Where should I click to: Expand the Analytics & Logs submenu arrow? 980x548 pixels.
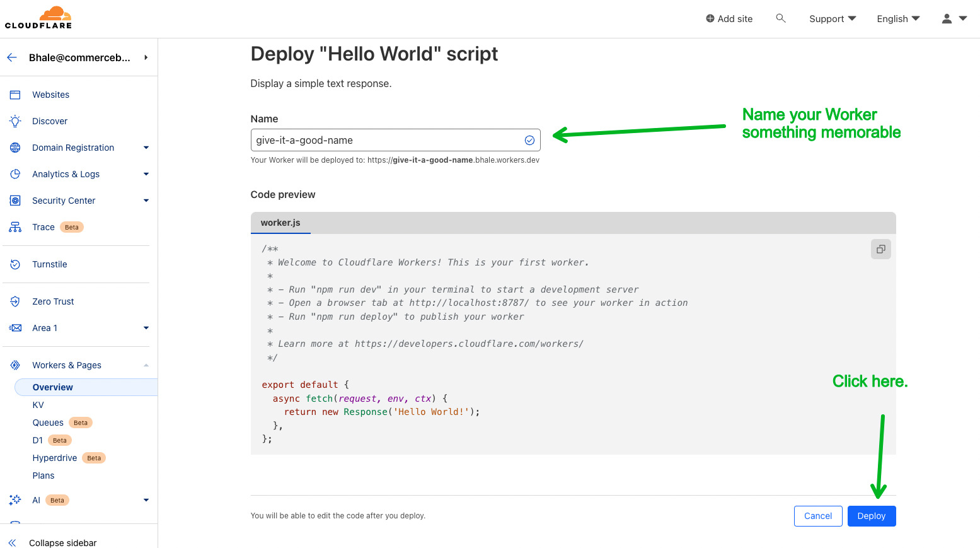pos(146,174)
